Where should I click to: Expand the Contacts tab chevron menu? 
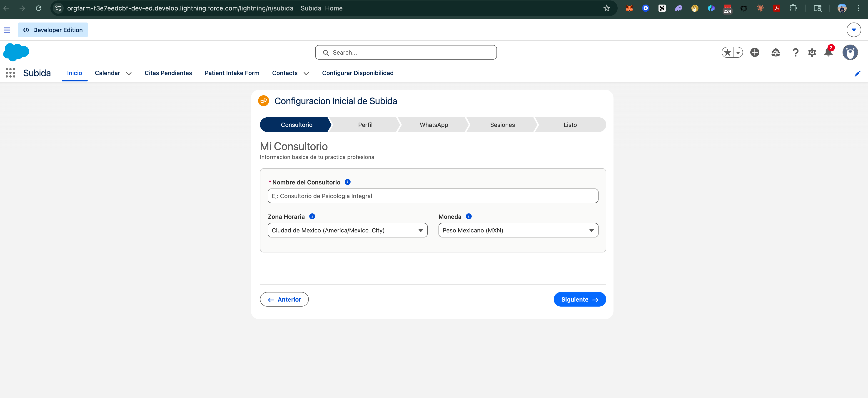[306, 73]
